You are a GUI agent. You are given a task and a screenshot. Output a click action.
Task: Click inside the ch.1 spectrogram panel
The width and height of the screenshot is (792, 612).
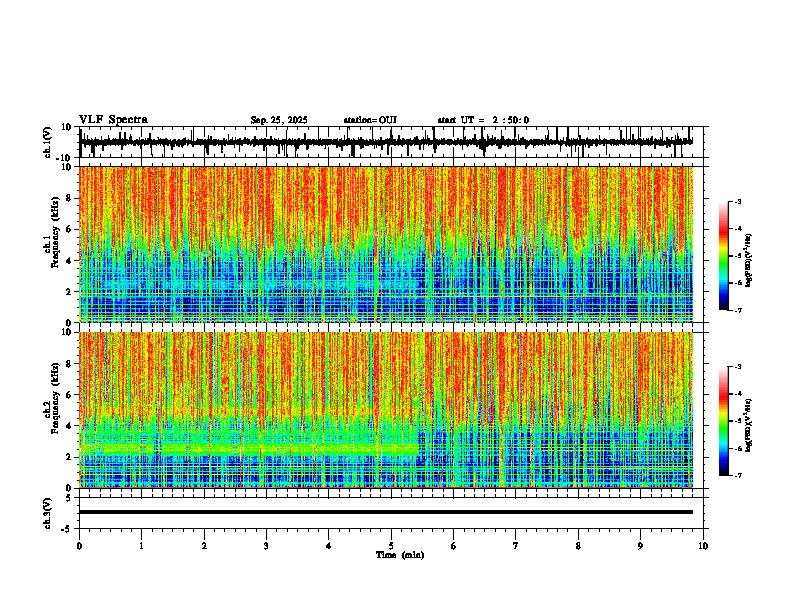pos(386,244)
